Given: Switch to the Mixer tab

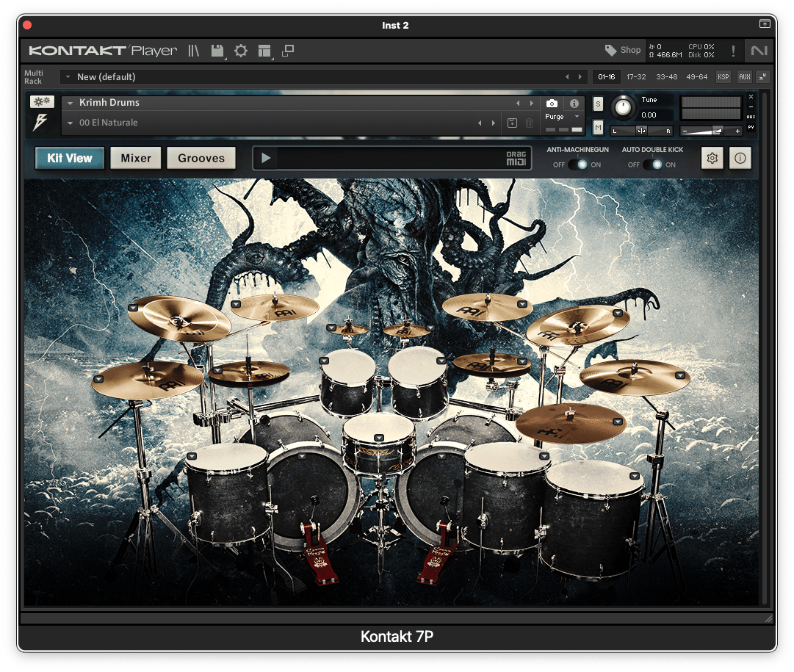Looking at the screenshot, I should (136, 158).
